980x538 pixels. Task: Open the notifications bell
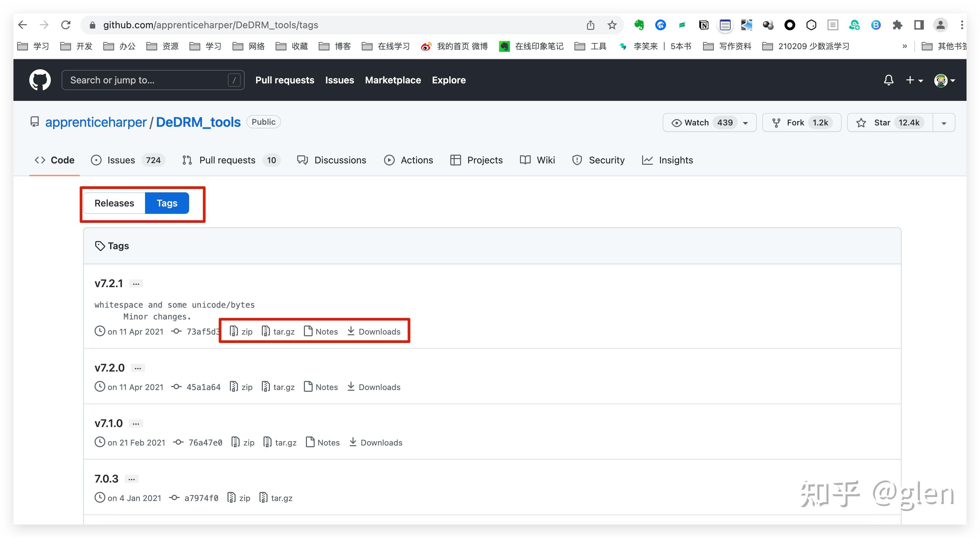coord(888,80)
